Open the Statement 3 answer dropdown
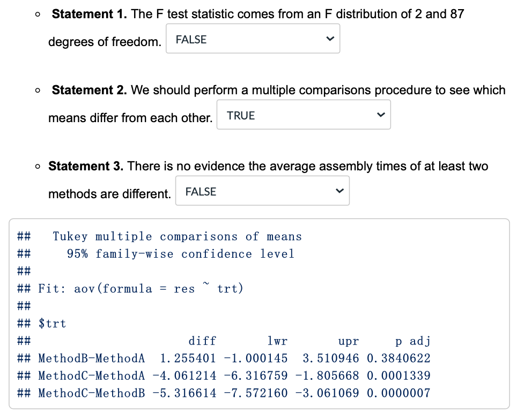This screenshot has height=420, width=517. [262, 190]
